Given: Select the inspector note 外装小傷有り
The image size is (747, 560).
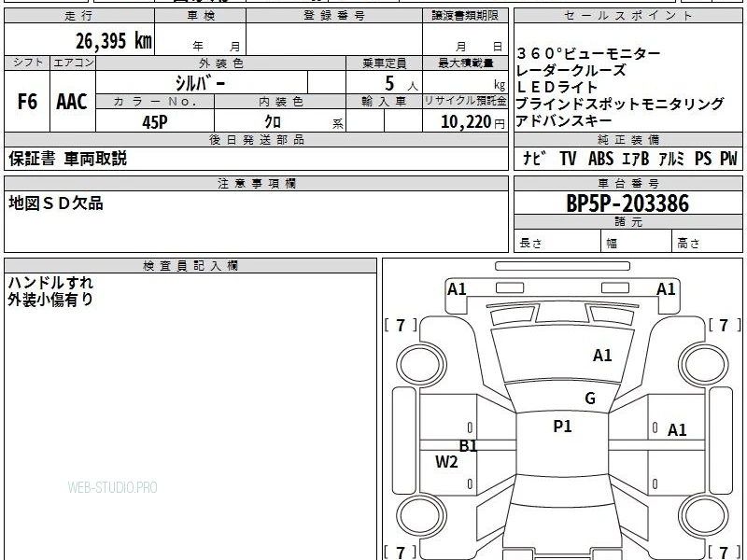Looking at the screenshot, I should (x=50, y=300).
